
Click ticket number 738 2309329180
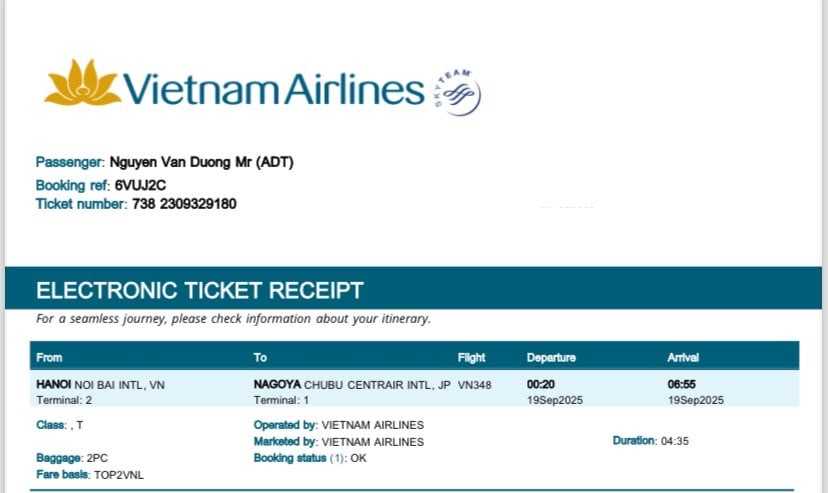click(184, 204)
